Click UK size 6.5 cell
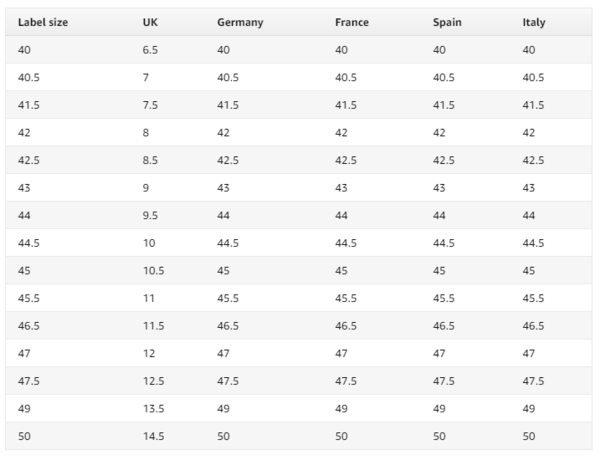The width and height of the screenshot is (600, 460). [x=150, y=50]
